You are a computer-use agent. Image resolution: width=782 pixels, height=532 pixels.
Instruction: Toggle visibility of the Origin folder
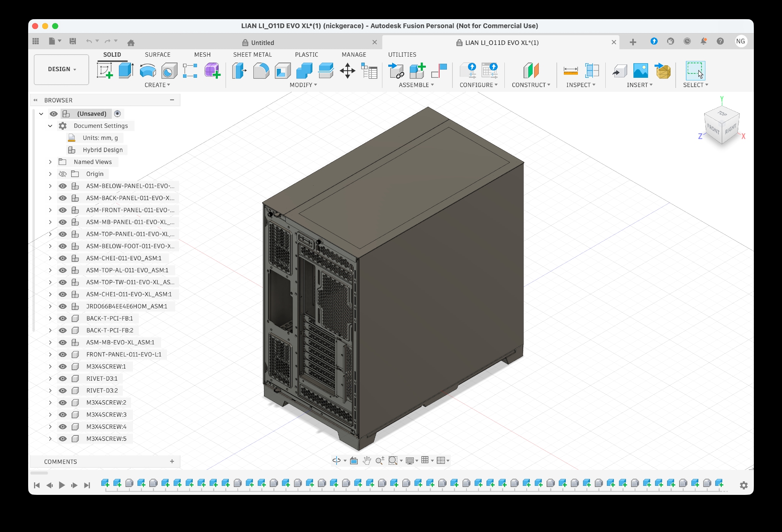click(x=63, y=174)
